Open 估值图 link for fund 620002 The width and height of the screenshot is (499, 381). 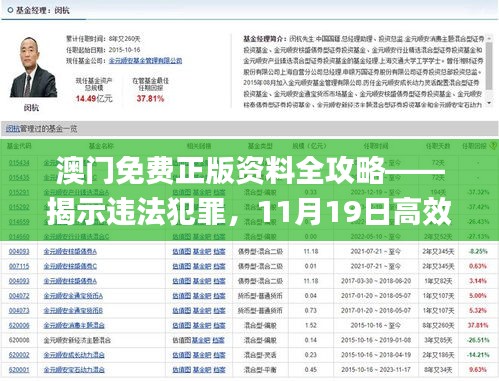point(182,355)
